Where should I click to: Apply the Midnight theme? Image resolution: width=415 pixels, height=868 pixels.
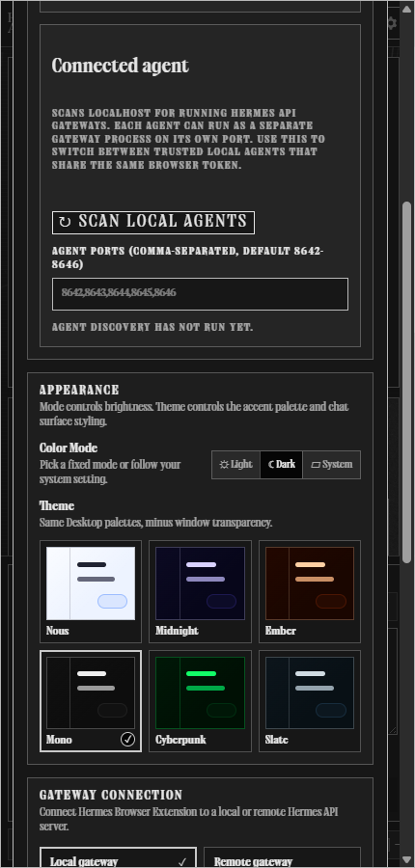pyautogui.click(x=200, y=591)
